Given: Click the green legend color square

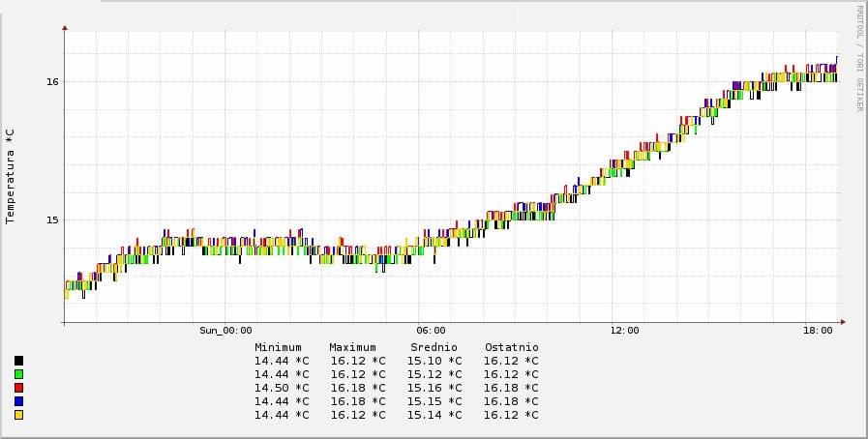Looking at the screenshot, I should tap(18, 374).
